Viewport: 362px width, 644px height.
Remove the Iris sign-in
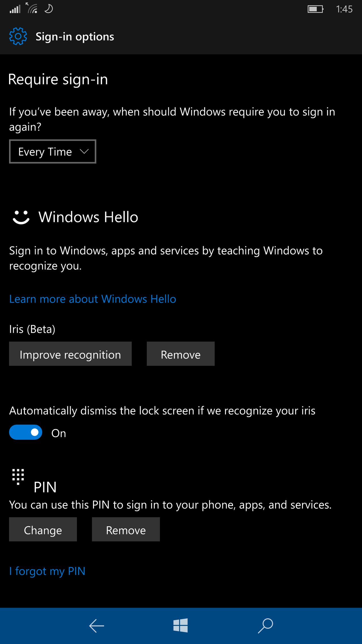181,354
